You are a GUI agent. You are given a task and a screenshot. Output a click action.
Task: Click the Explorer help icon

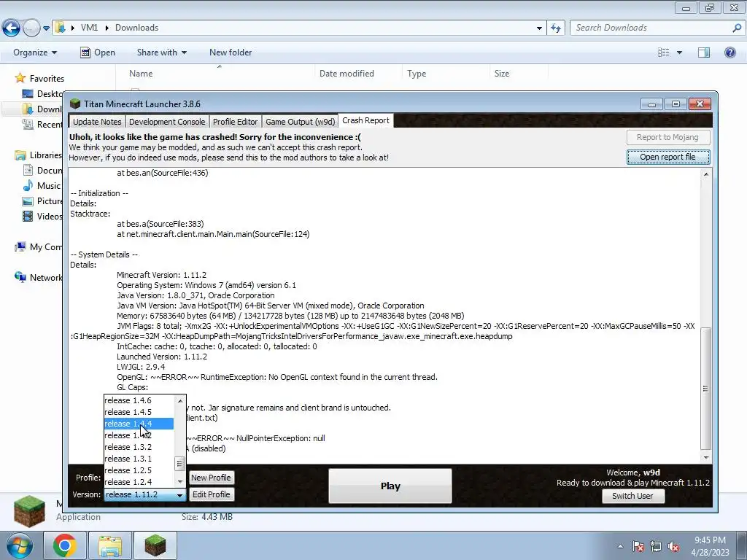[729, 52]
